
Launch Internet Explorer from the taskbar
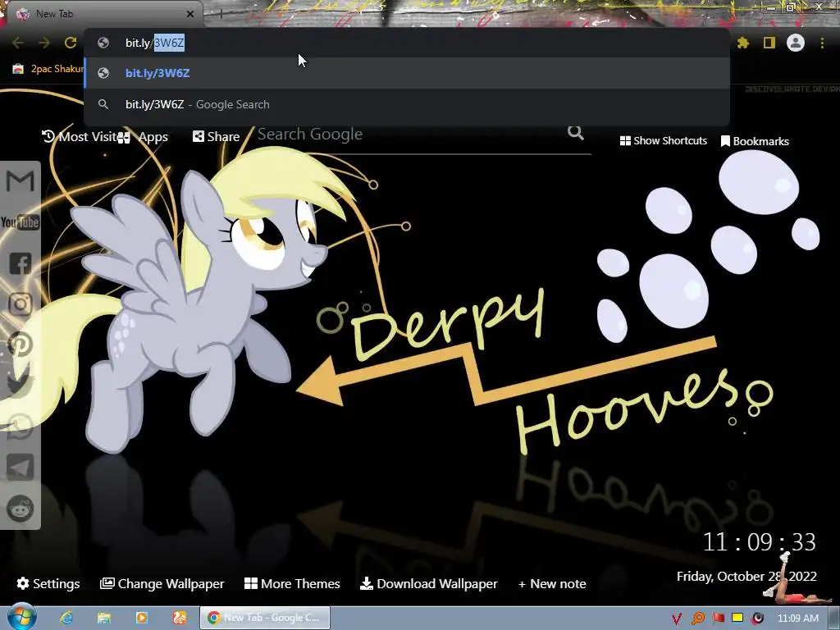coord(66,618)
